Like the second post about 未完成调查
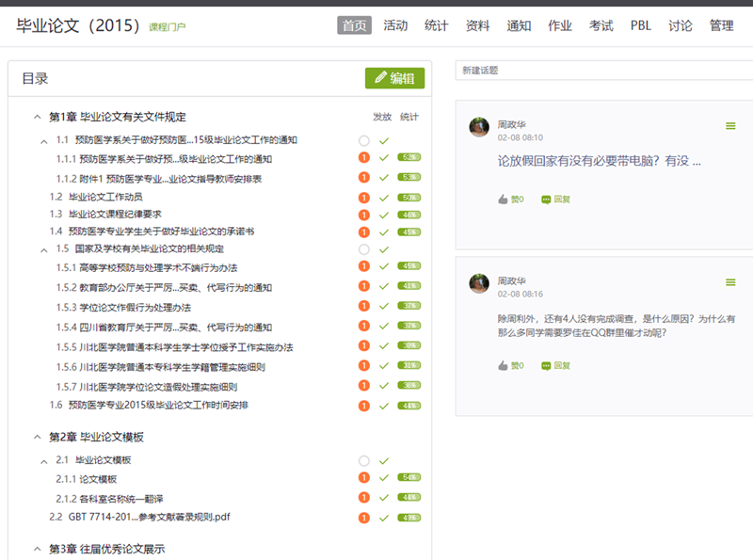 pyautogui.click(x=504, y=365)
